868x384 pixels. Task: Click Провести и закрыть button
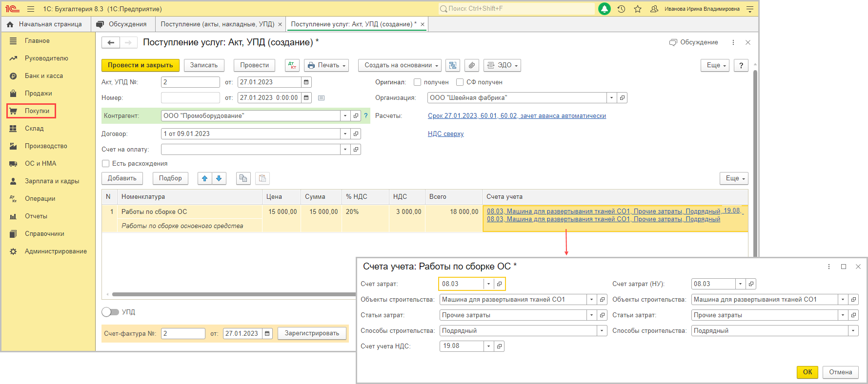point(141,65)
